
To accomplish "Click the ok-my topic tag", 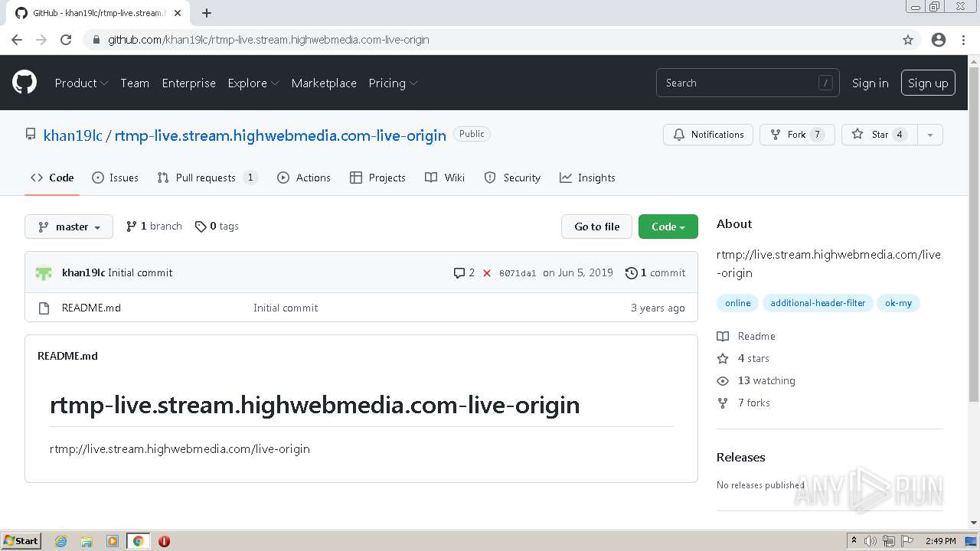I will (898, 303).
